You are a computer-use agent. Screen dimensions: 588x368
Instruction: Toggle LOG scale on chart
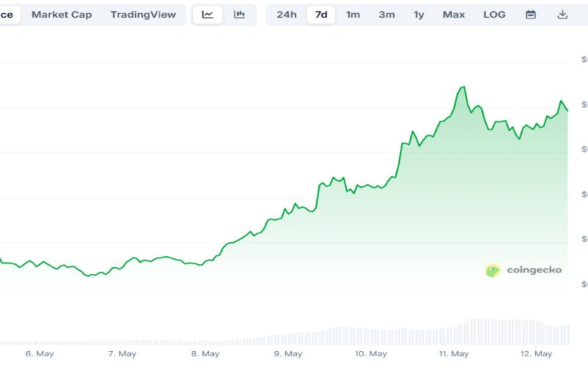494,15
